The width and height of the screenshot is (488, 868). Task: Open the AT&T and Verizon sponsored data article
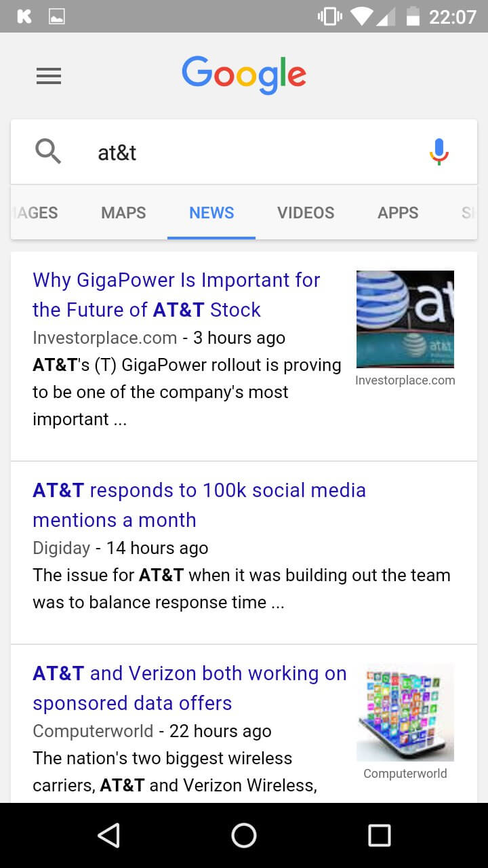189,688
